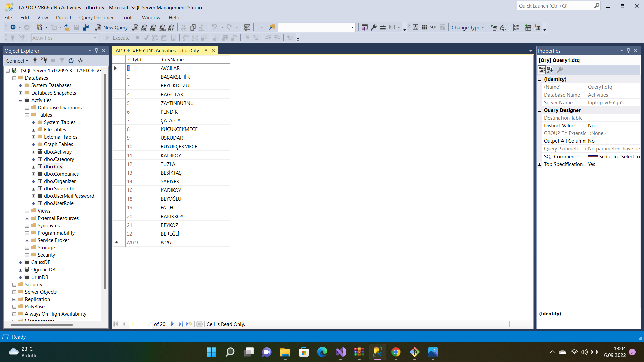Image resolution: width=644 pixels, height=362 pixels.
Task: Select the dbo.City document tab
Action: 156,50
